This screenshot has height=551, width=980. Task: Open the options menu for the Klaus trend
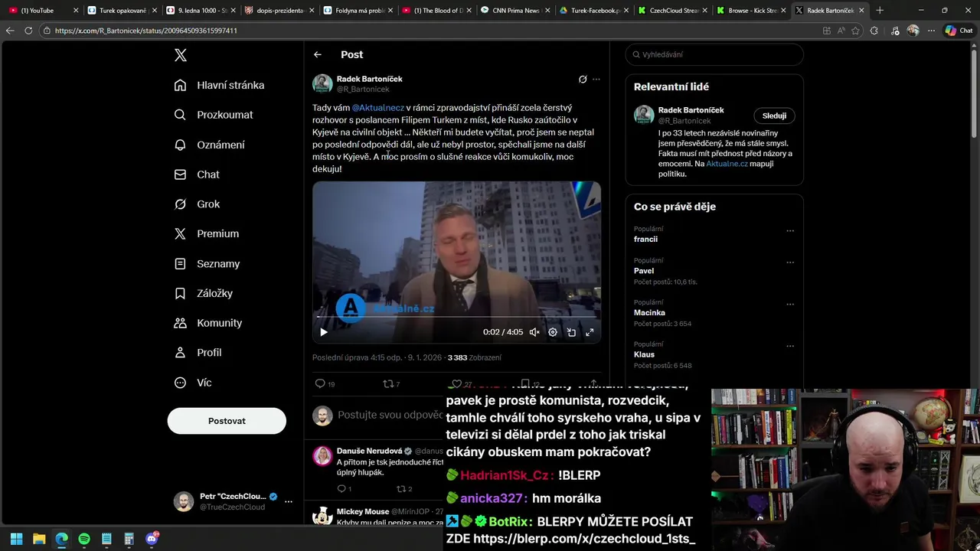coord(790,347)
